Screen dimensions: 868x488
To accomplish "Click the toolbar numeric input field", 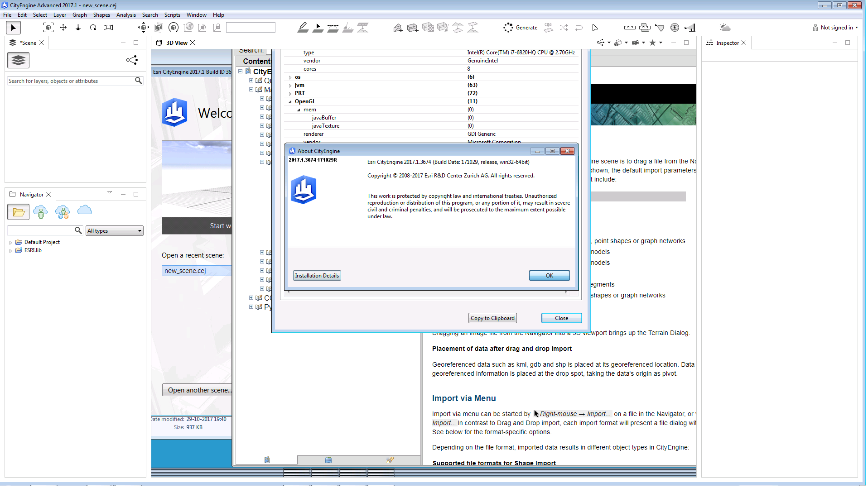I will (x=251, y=28).
